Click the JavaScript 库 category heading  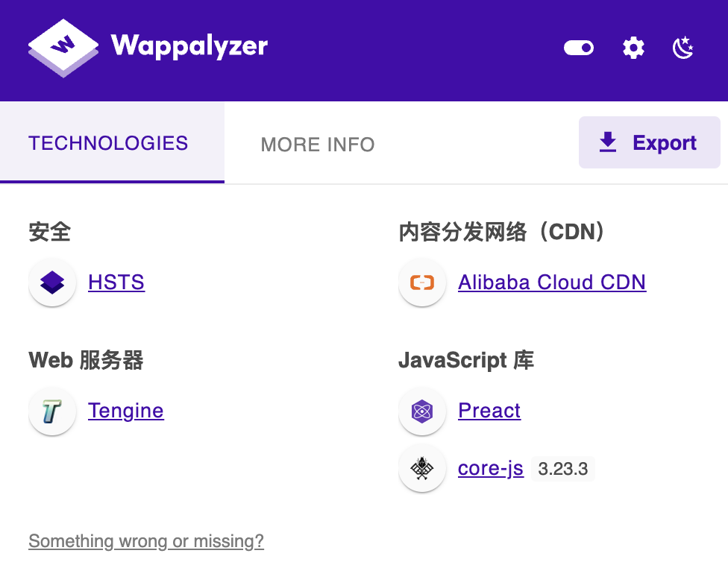[466, 360]
